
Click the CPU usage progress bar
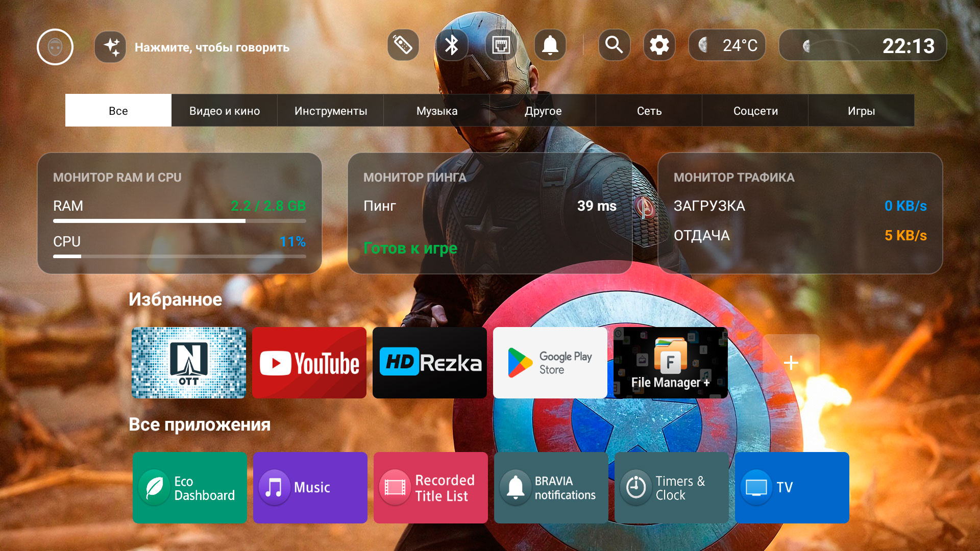pyautogui.click(x=180, y=256)
